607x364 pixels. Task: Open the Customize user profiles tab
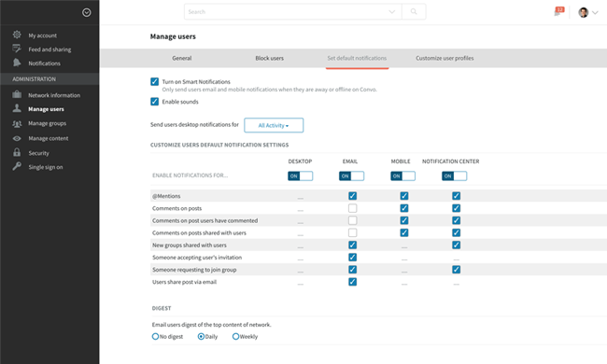tap(445, 58)
